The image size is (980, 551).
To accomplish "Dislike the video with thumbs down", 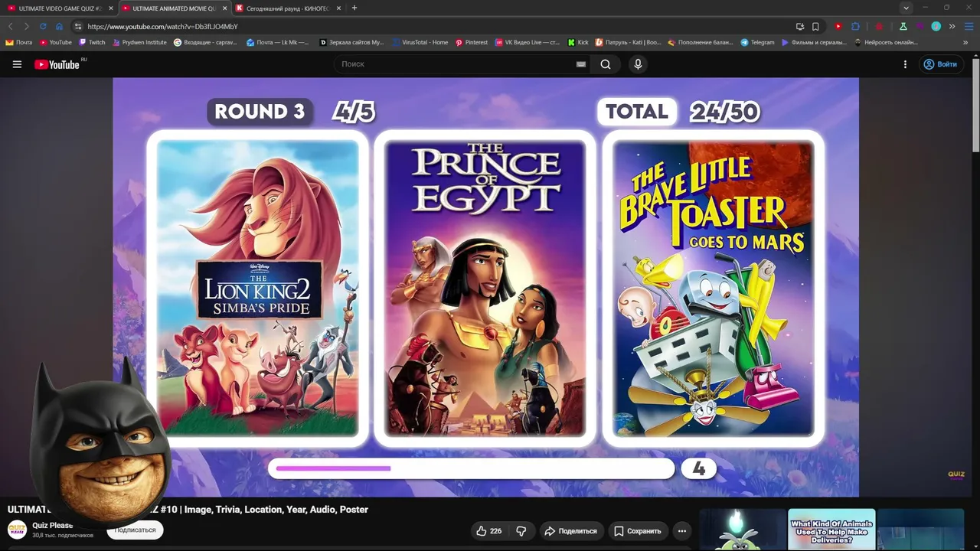I will (x=521, y=531).
